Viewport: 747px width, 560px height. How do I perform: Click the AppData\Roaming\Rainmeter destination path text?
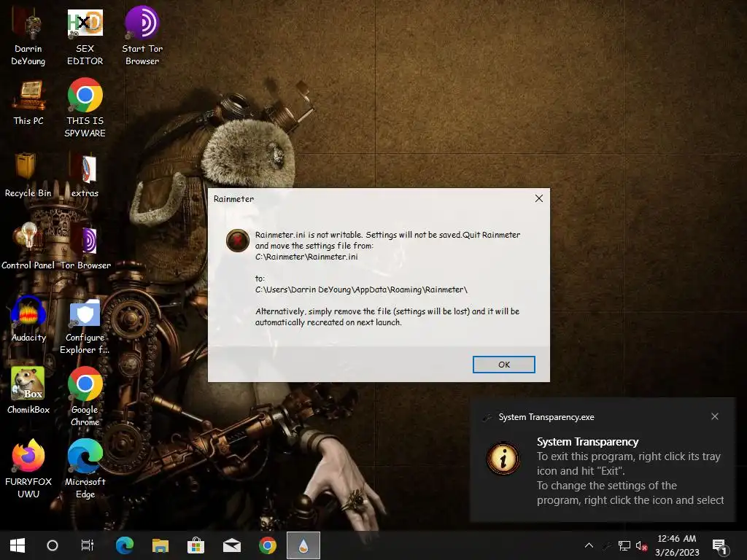tap(361, 289)
